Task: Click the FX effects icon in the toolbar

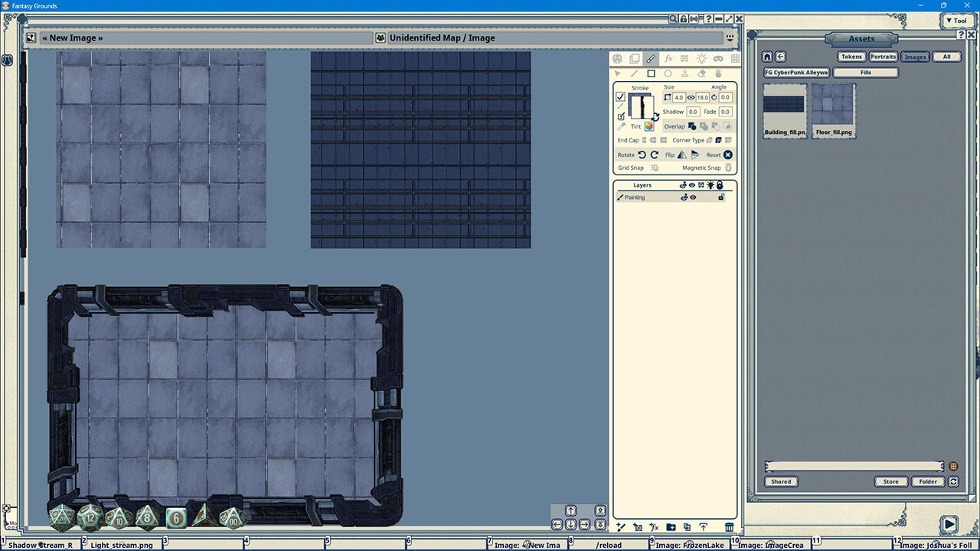Action: pyautogui.click(x=668, y=57)
